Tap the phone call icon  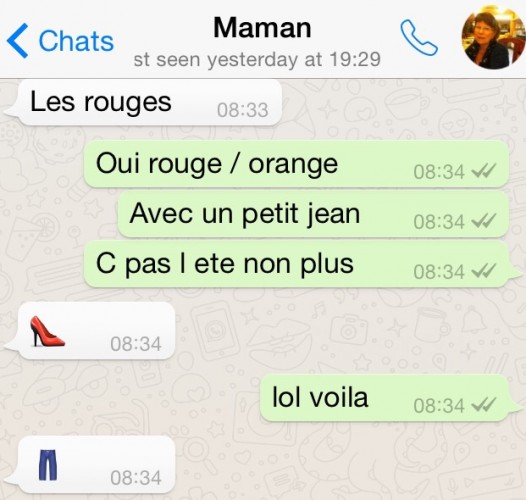coord(419,38)
